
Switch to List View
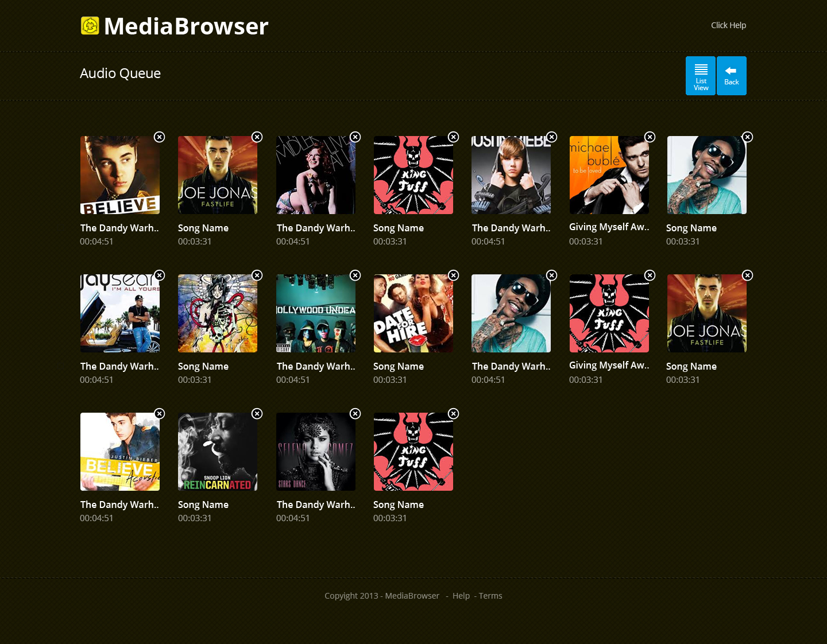tap(701, 76)
